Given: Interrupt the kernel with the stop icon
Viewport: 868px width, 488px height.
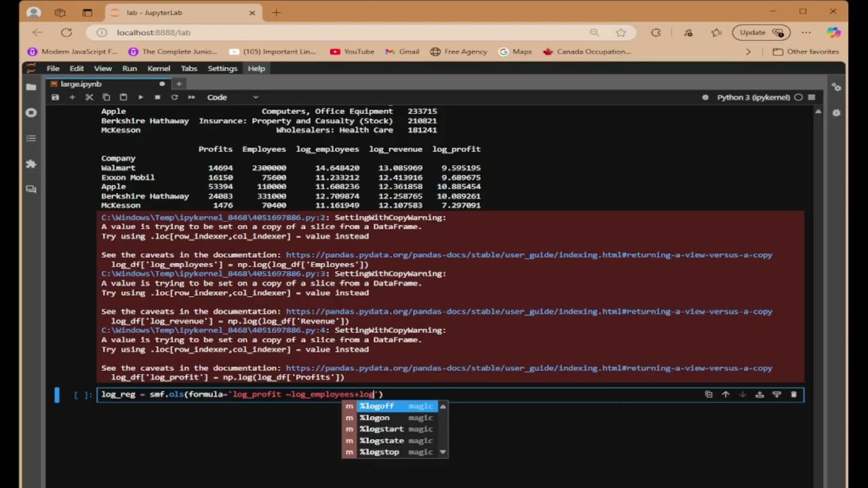Looking at the screenshot, I should 157,97.
